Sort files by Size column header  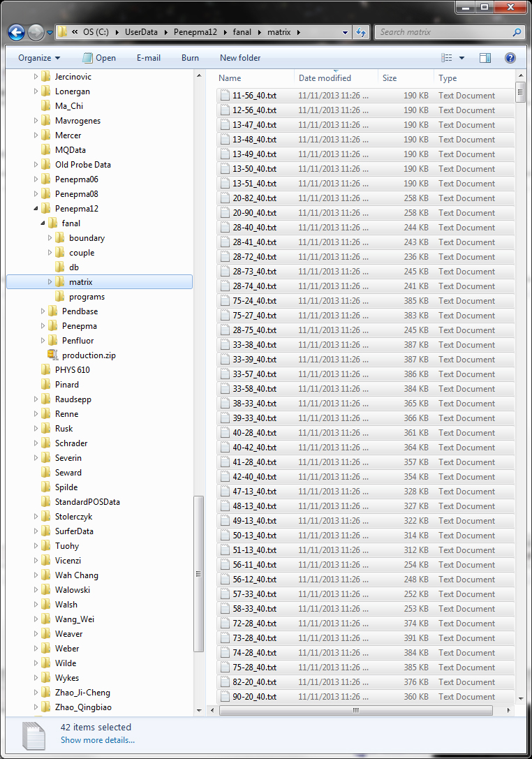(390, 78)
